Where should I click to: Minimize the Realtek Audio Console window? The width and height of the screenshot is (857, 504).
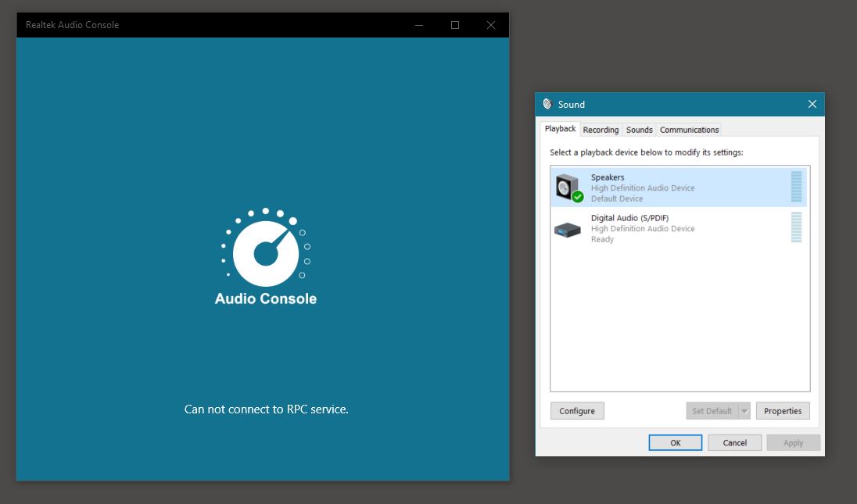point(419,25)
